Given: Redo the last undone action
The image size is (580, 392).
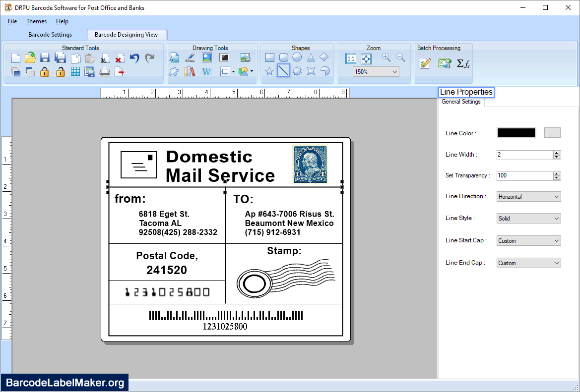Looking at the screenshot, I should tap(149, 58).
